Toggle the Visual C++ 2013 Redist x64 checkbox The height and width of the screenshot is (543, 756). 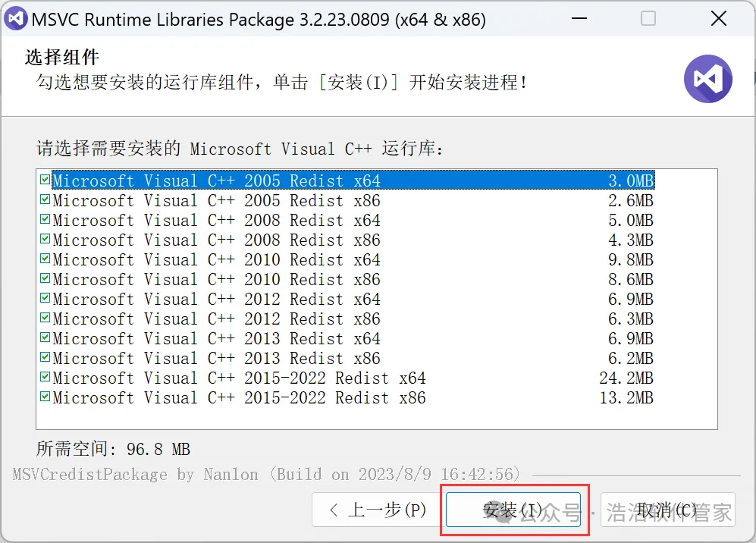[45, 338]
